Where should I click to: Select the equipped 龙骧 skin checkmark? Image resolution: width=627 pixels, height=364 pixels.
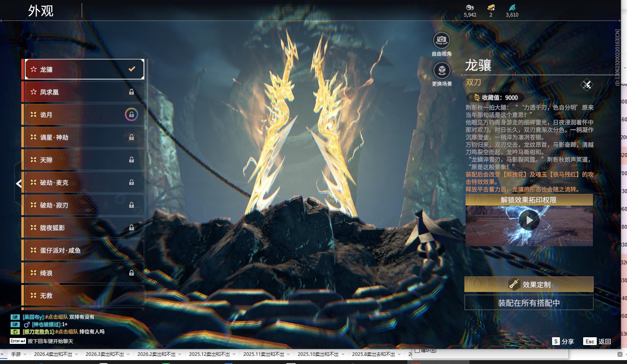click(x=132, y=69)
